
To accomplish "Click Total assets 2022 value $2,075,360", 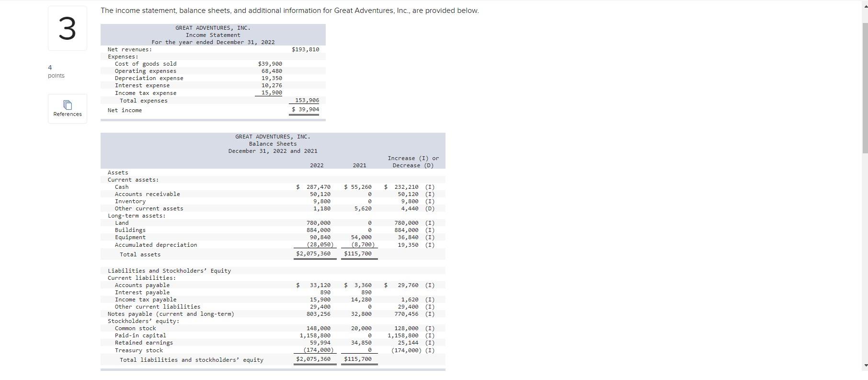I will (x=313, y=253).
